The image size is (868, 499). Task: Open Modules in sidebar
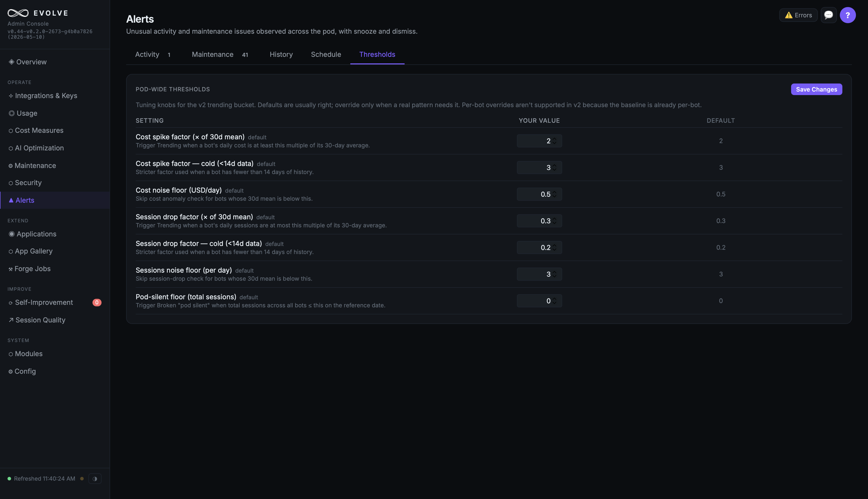55,354
